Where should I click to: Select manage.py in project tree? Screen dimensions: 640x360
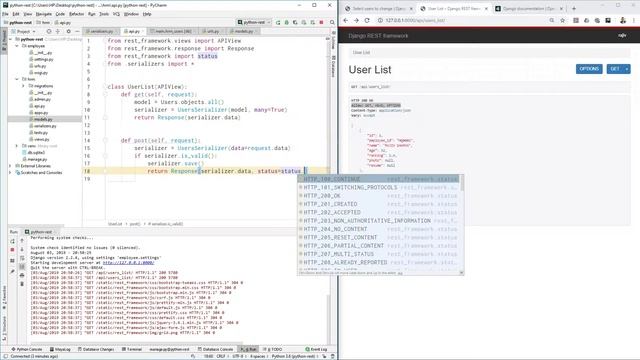click(37, 159)
